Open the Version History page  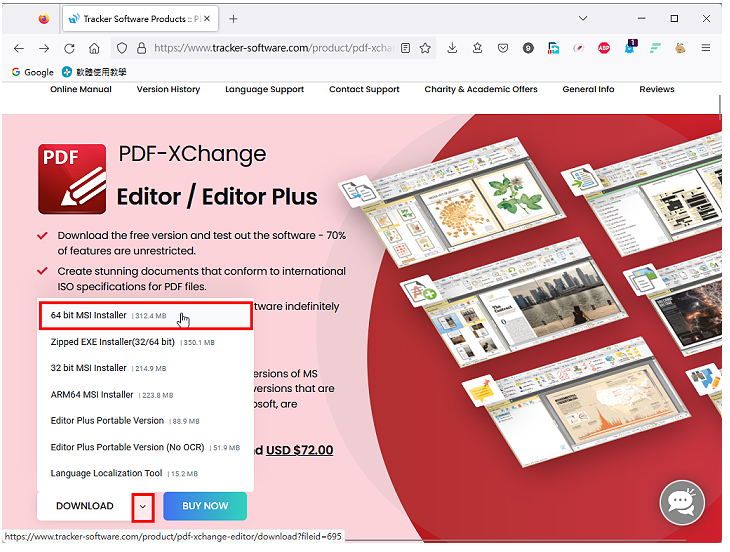click(x=168, y=89)
